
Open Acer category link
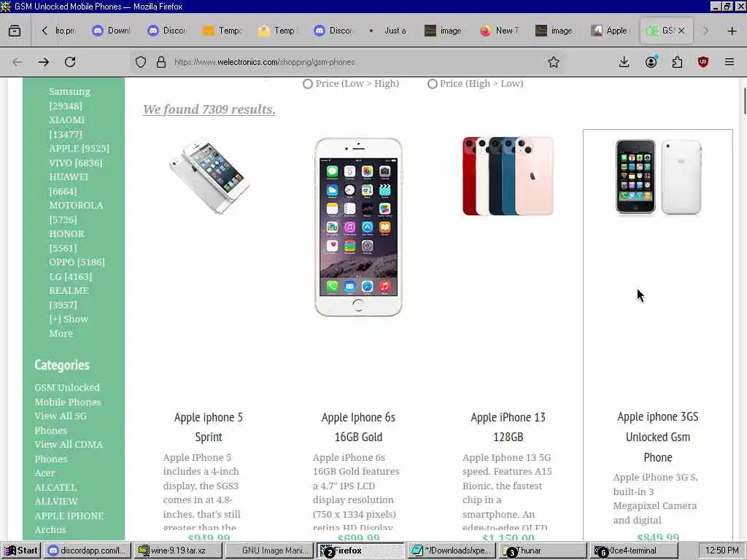coord(44,472)
